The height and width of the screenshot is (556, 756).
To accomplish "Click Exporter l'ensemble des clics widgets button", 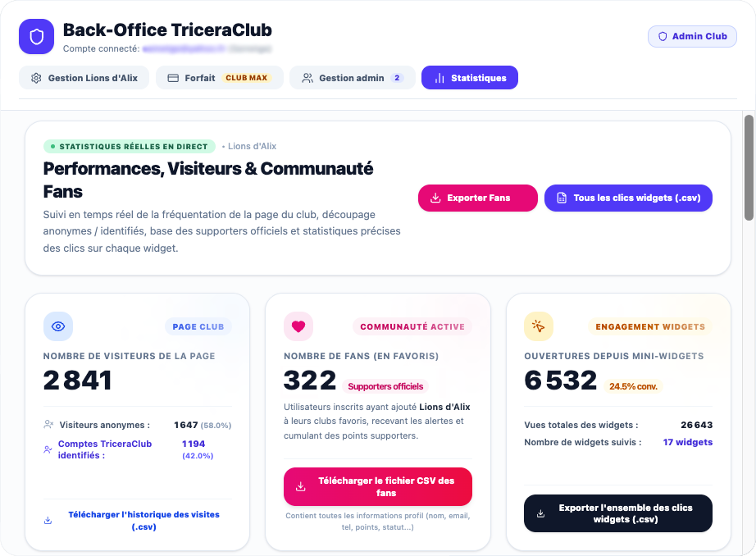I will tap(618, 513).
